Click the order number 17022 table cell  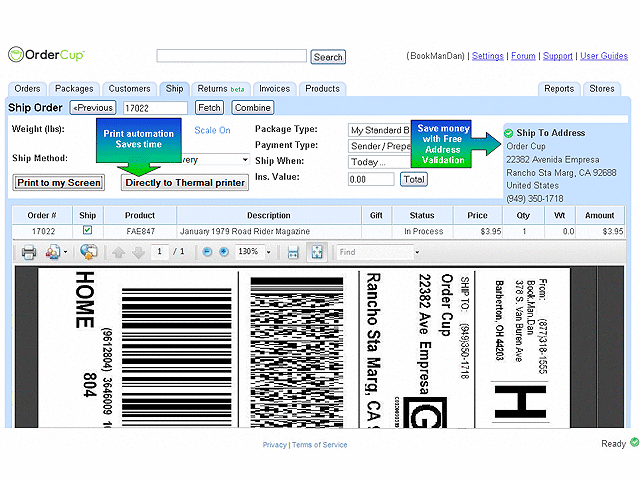pyautogui.click(x=43, y=231)
